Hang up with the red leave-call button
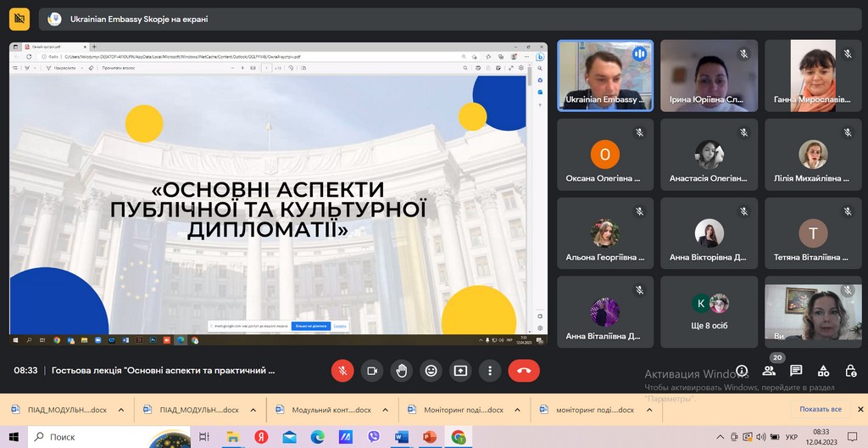 click(524, 371)
